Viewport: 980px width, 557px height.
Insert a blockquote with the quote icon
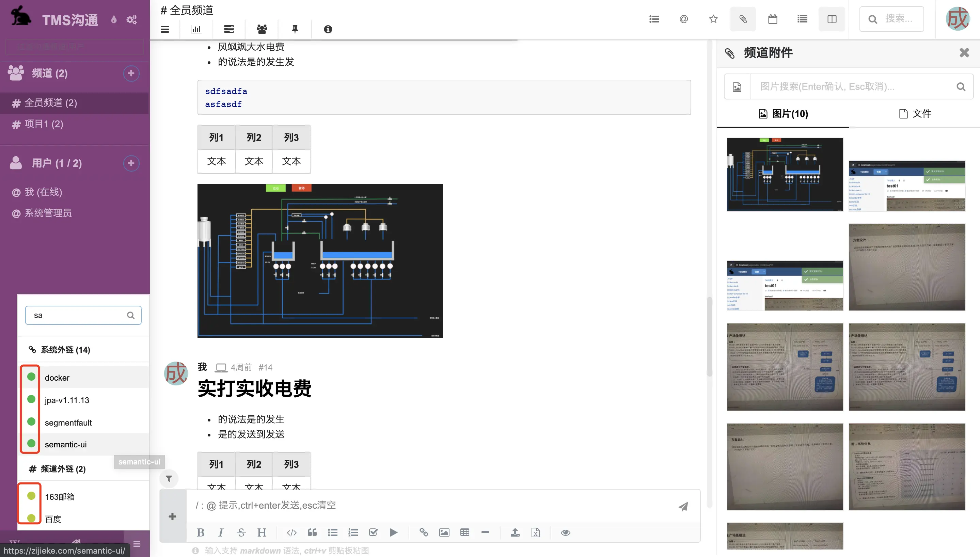click(312, 532)
